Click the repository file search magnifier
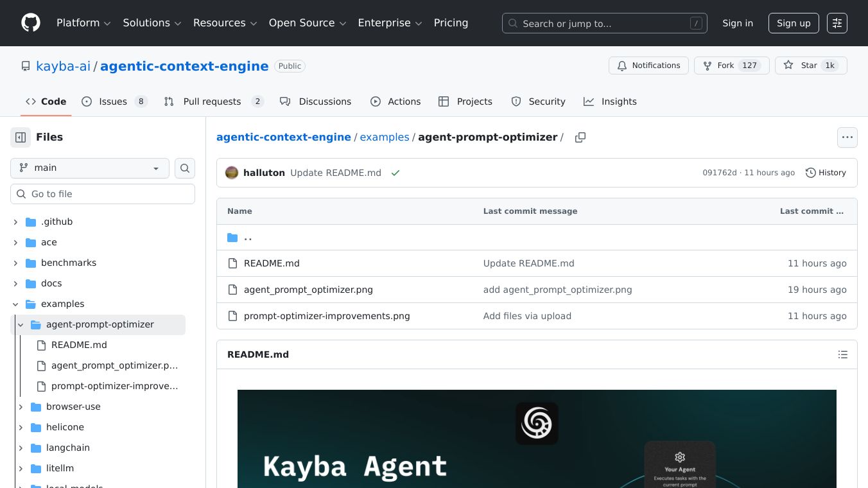 pyautogui.click(x=184, y=168)
